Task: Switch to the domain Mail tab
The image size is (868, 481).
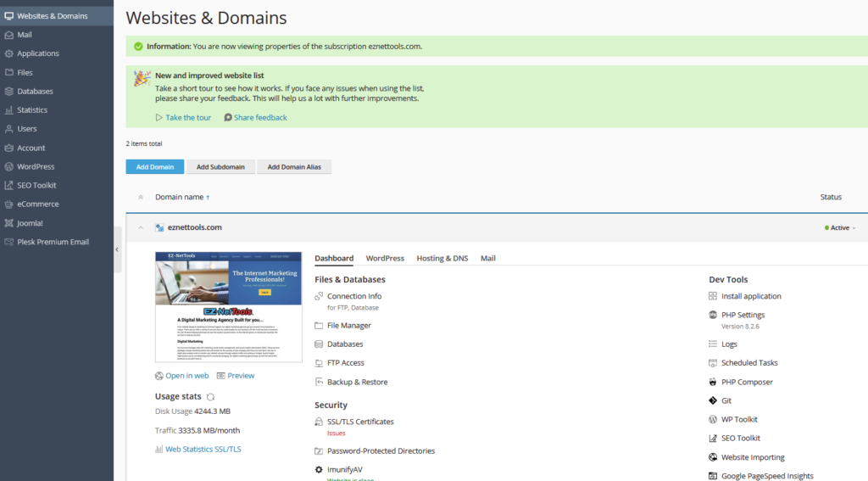Action: coord(487,258)
